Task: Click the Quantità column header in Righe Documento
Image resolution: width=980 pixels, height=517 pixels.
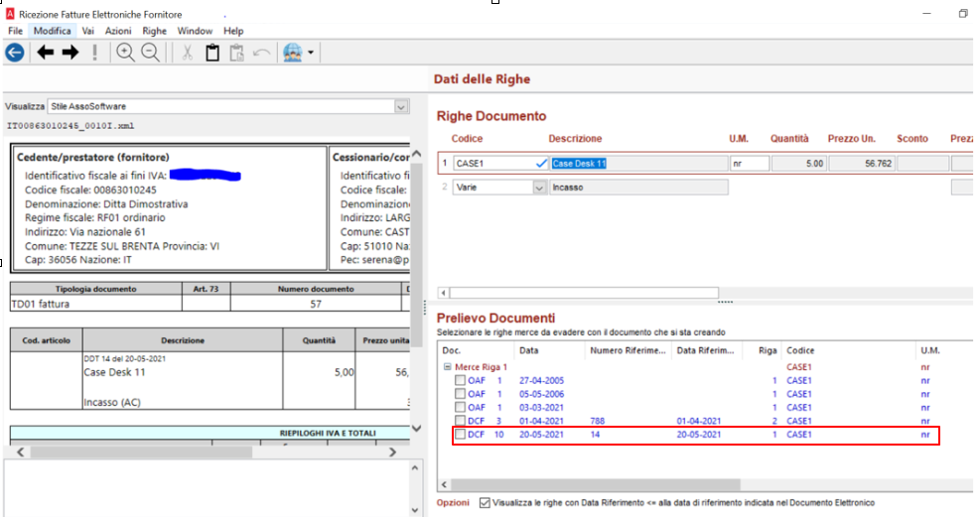Action: click(x=788, y=139)
